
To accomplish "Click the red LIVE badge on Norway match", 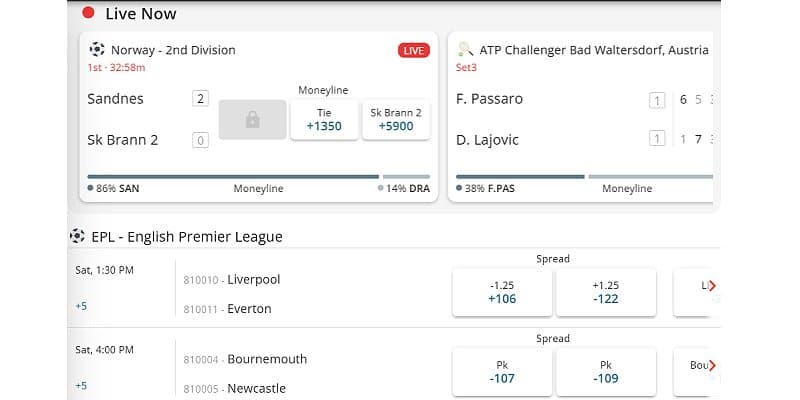I will click(413, 50).
